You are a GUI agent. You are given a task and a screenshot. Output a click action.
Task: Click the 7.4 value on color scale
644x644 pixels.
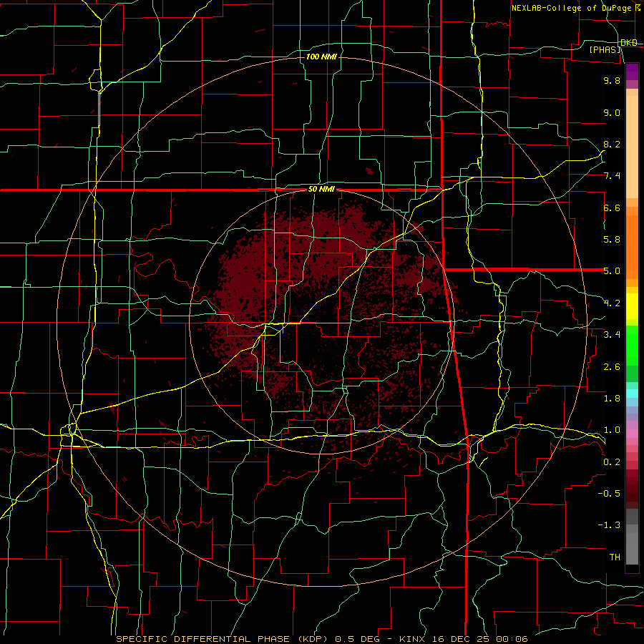612,176
